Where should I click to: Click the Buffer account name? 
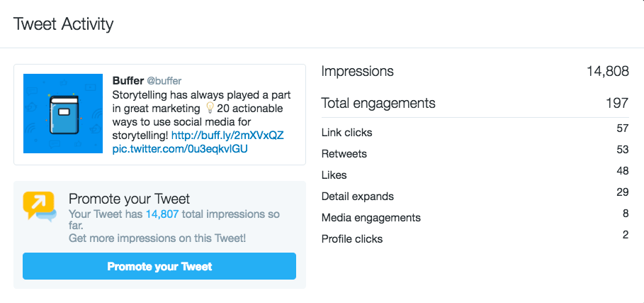coord(128,81)
